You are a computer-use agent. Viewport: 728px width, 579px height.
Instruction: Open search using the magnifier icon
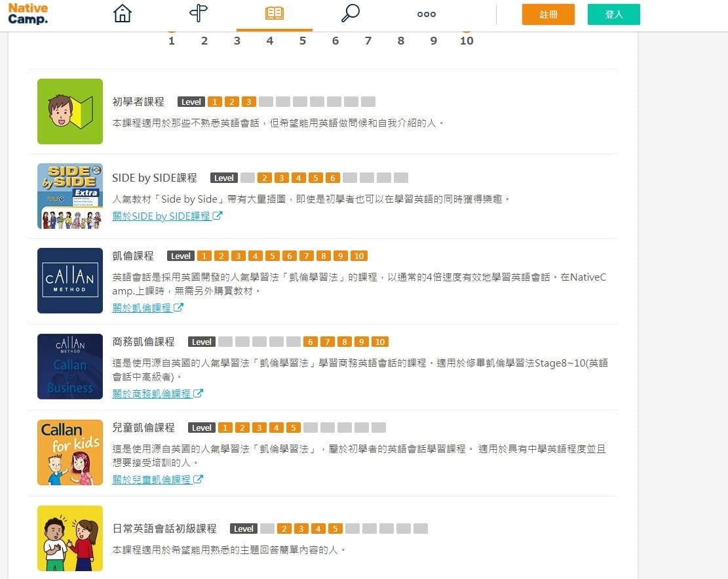pyautogui.click(x=351, y=13)
